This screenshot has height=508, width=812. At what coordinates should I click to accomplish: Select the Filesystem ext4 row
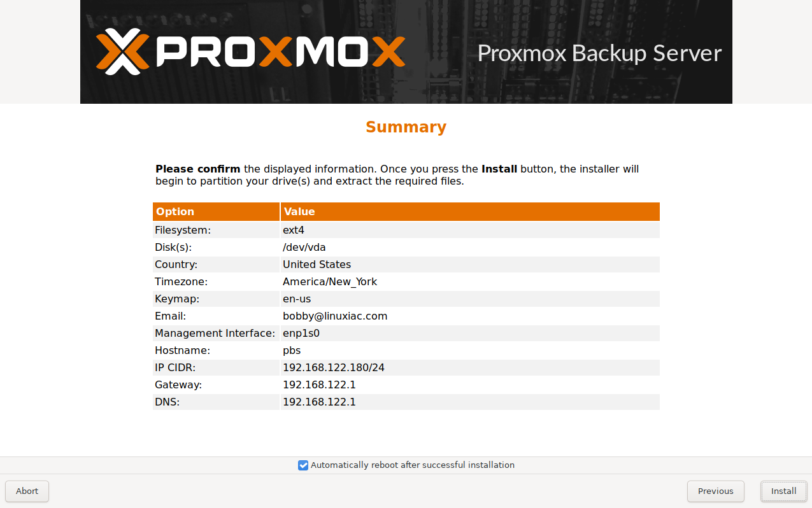(406, 230)
